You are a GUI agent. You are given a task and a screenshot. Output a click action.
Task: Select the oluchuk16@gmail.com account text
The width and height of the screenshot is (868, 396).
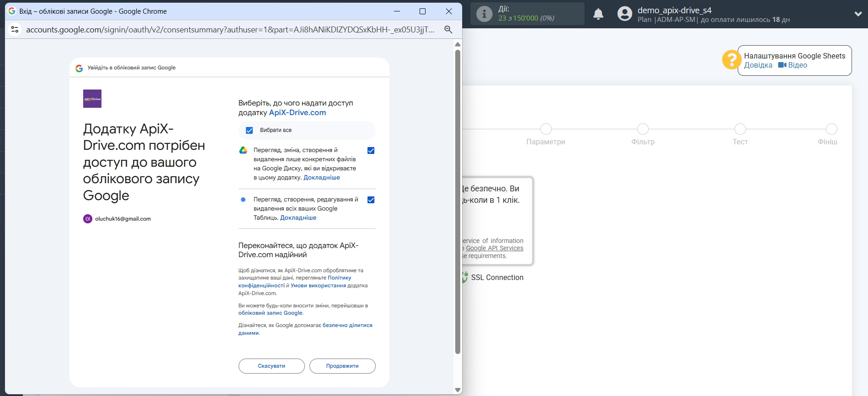click(x=123, y=219)
